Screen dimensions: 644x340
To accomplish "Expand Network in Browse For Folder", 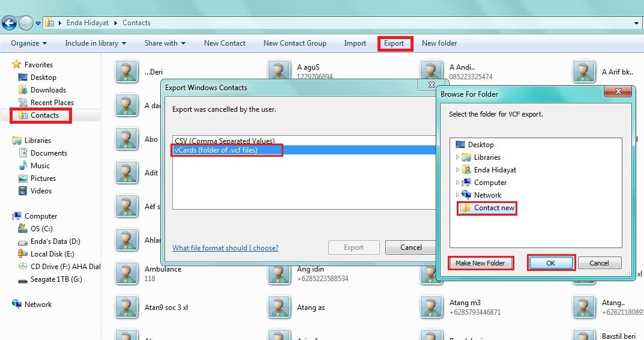I will [x=457, y=195].
